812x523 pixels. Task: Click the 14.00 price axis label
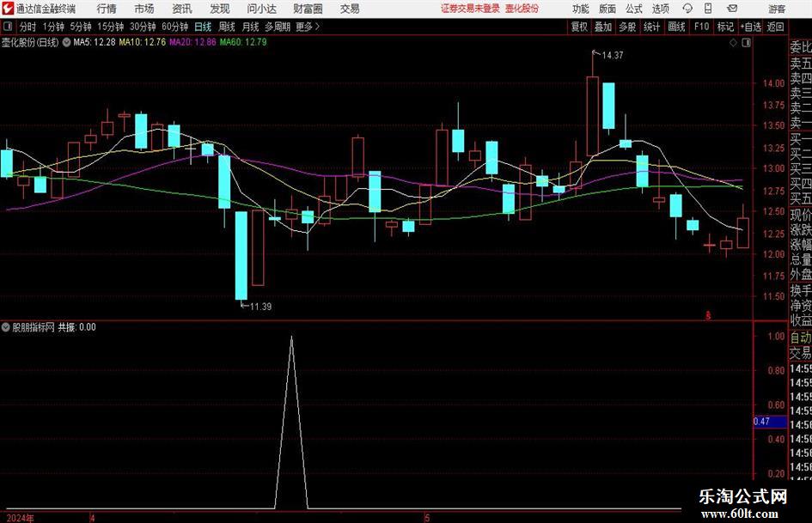[773, 82]
